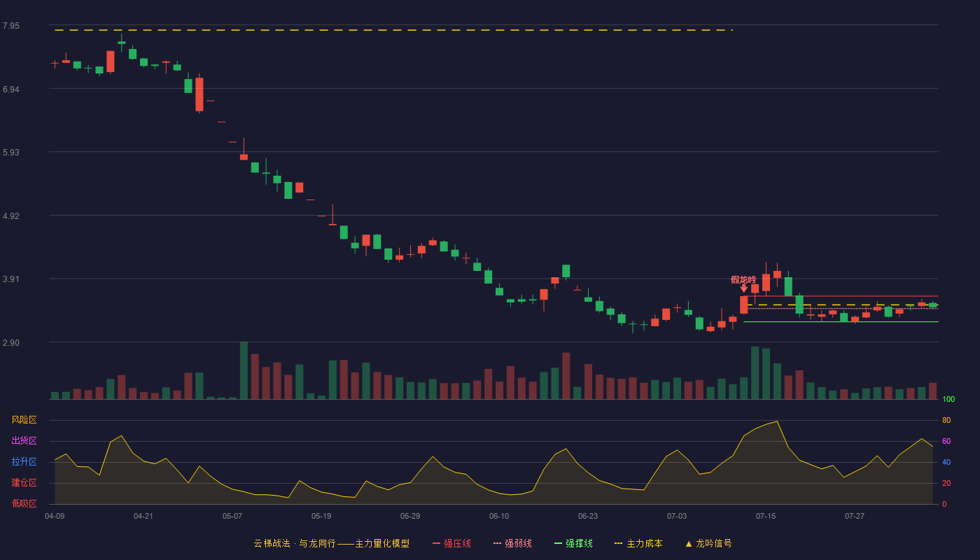The height and width of the screenshot is (560, 980).
Task: Click the 低吸区 zone label
Action: (24, 504)
